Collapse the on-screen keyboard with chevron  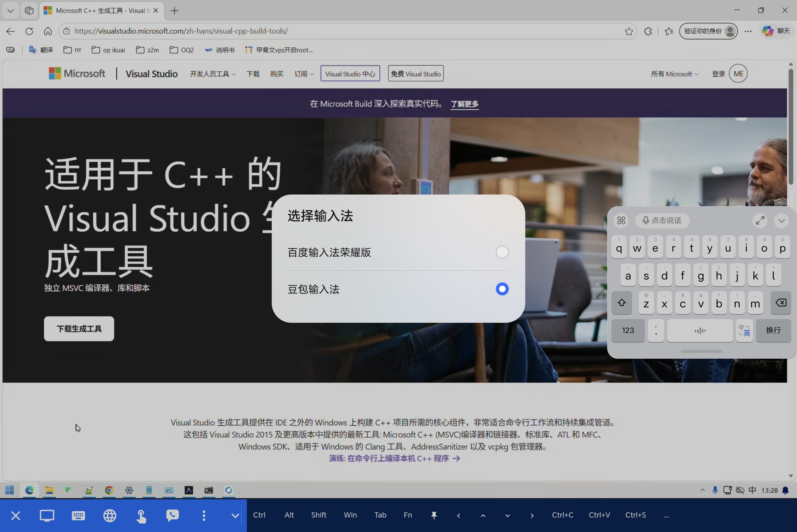[781, 220]
